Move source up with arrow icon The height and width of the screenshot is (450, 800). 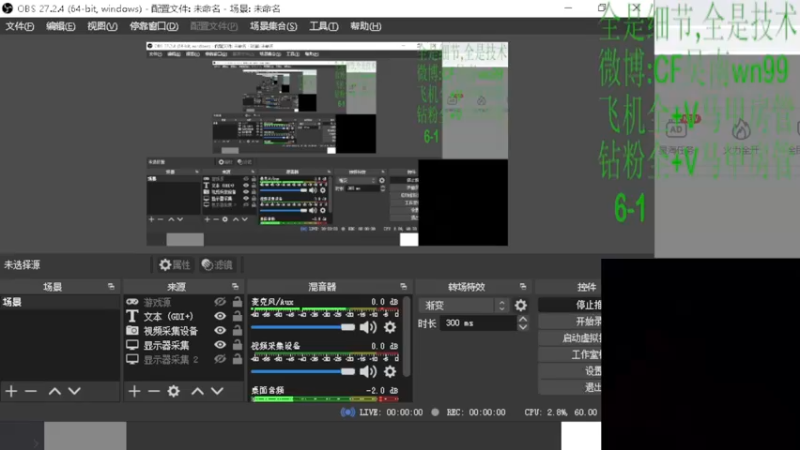tap(197, 391)
